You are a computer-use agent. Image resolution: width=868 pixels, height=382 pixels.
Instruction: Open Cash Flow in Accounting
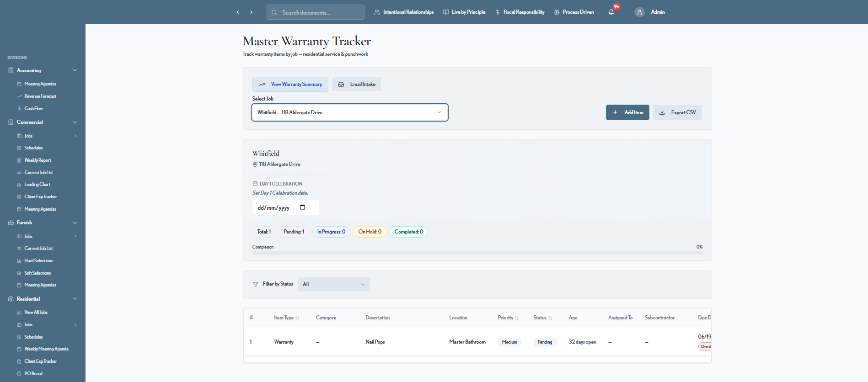click(x=34, y=109)
